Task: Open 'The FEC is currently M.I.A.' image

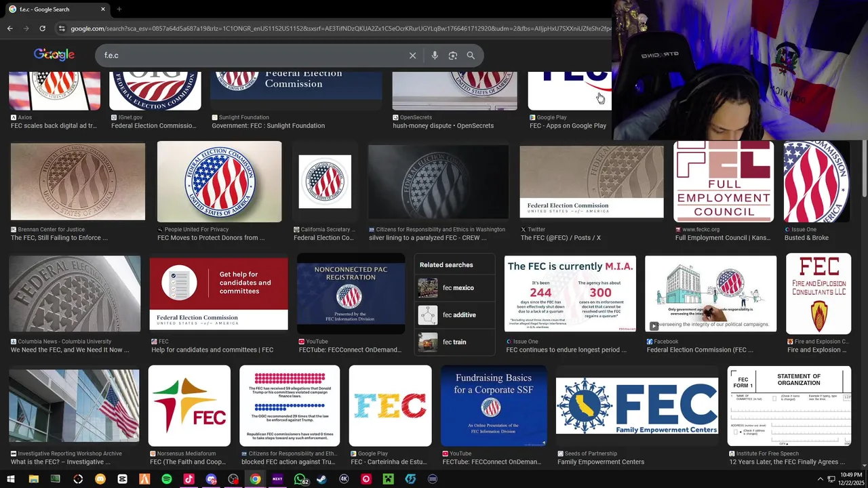Action: tap(570, 294)
